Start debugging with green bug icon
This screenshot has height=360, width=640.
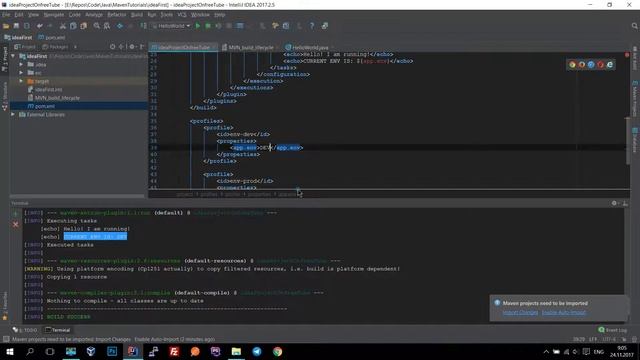click(x=208, y=26)
